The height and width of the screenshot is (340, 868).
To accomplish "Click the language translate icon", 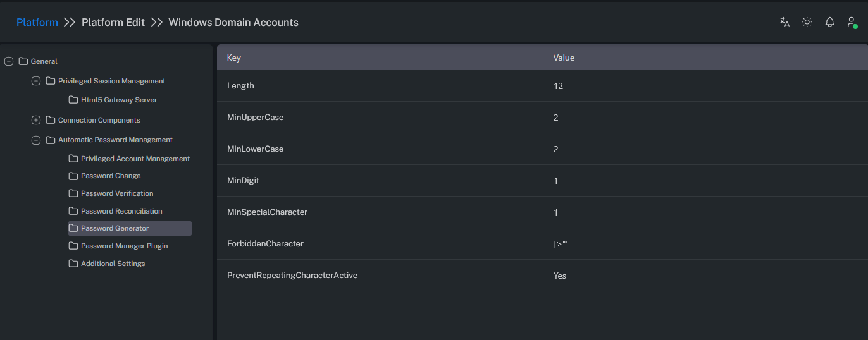I will click(784, 22).
